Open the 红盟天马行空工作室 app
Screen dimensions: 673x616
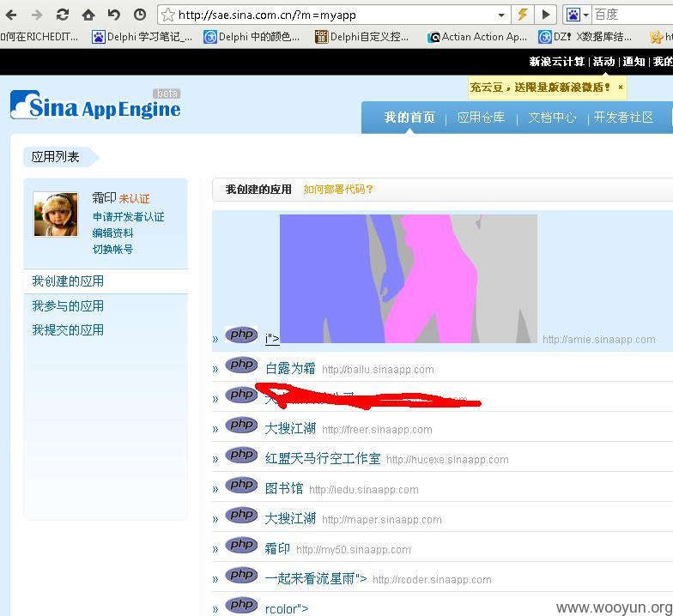(323, 458)
